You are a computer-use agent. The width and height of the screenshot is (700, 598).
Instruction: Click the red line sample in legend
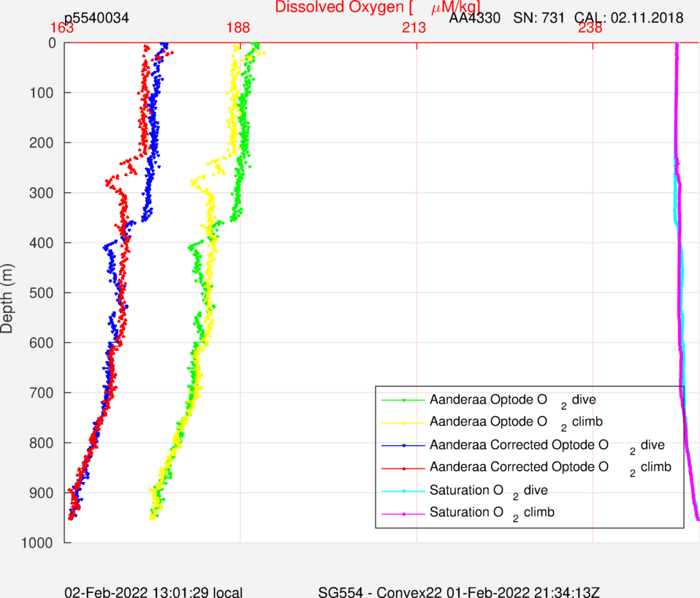click(x=403, y=469)
